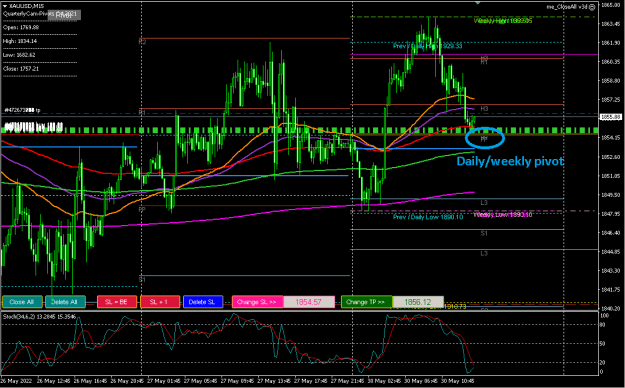Set stop loss with SL = BE
Image resolution: width=625 pixels, height=388 pixels.
tap(117, 302)
